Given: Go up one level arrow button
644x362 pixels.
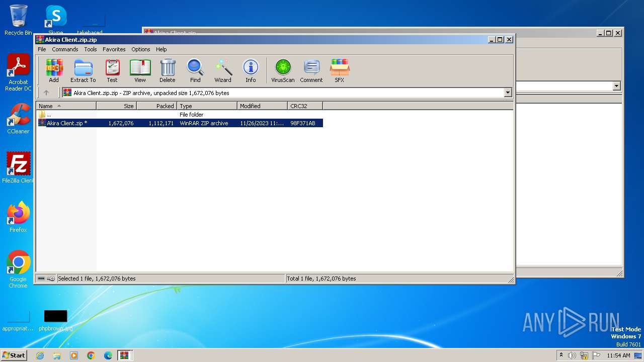Looking at the screenshot, I should tap(46, 93).
